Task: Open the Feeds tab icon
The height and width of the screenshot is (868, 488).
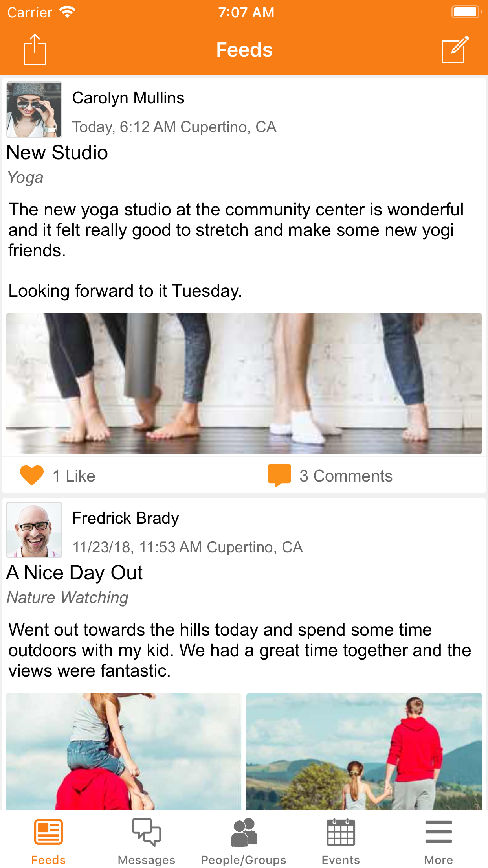Action: coord(48,832)
